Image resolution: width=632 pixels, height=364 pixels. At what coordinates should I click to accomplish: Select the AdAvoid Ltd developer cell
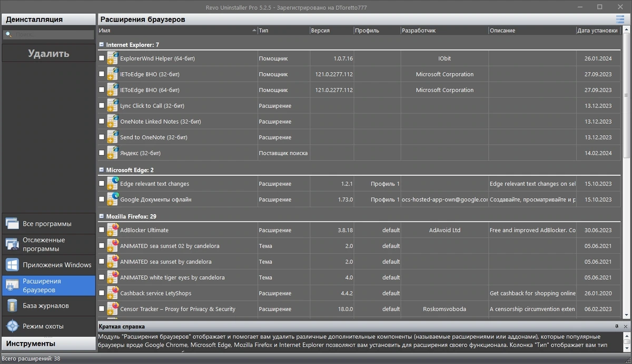[445, 230]
